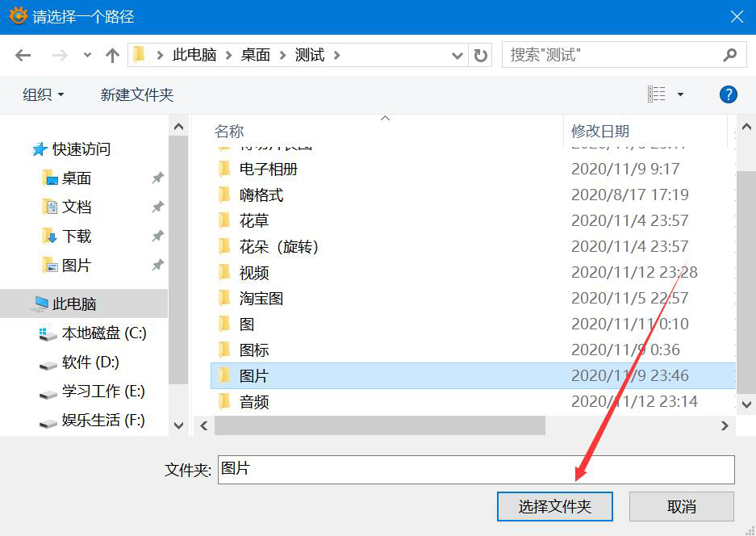Click the horizontal scrollbar thumb
The image size is (756, 536).
[x=380, y=425]
